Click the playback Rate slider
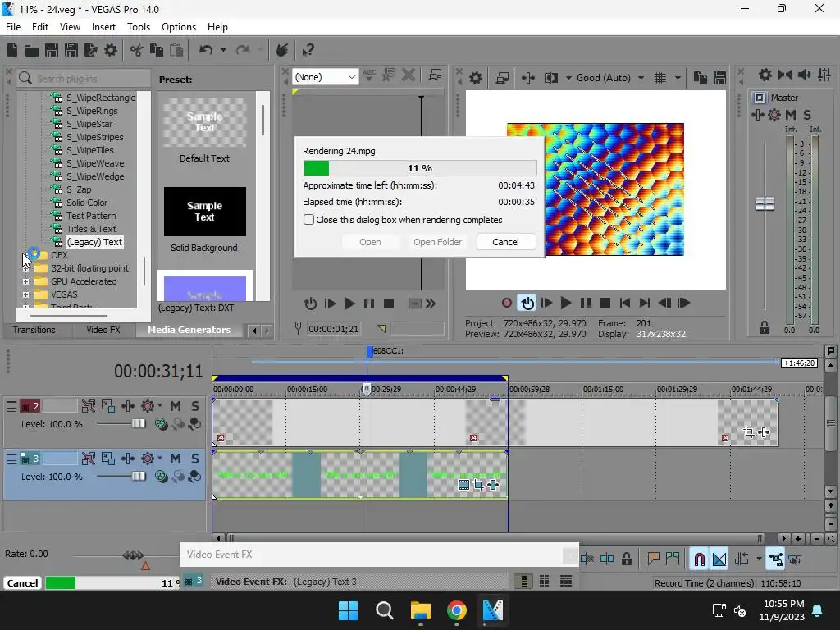The width and height of the screenshot is (840, 630). click(132, 555)
